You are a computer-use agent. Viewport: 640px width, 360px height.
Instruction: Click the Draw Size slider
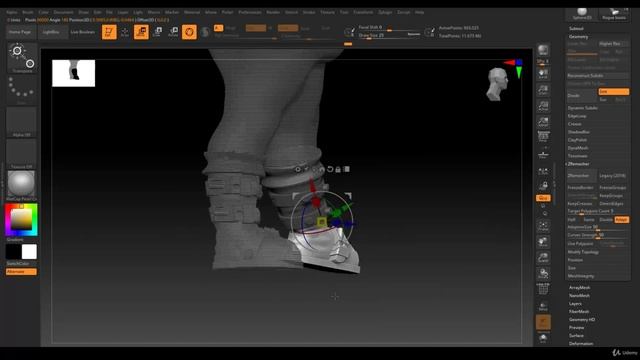point(389,36)
